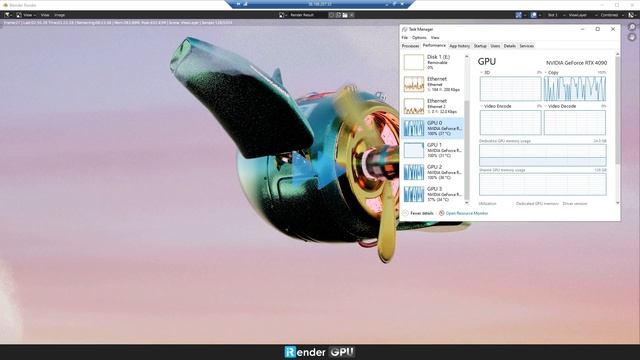Open the Image menu in the render window
640x360 pixels.
[x=60, y=15]
